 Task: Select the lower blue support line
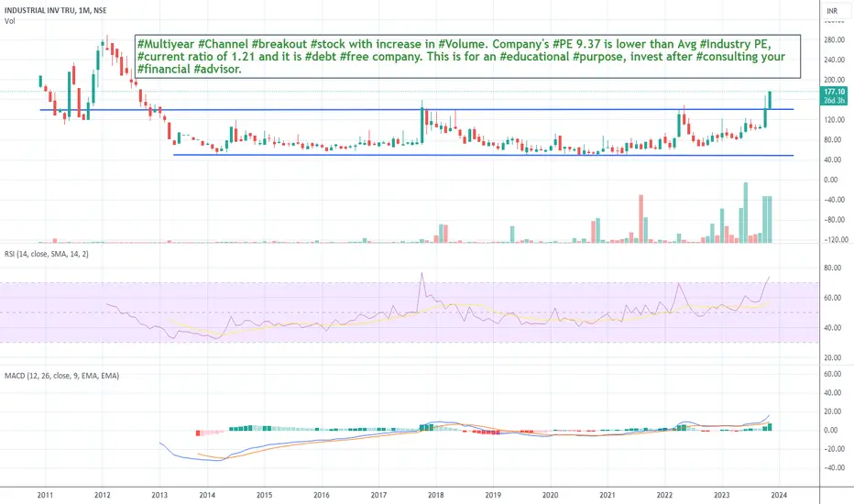pos(483,155)
